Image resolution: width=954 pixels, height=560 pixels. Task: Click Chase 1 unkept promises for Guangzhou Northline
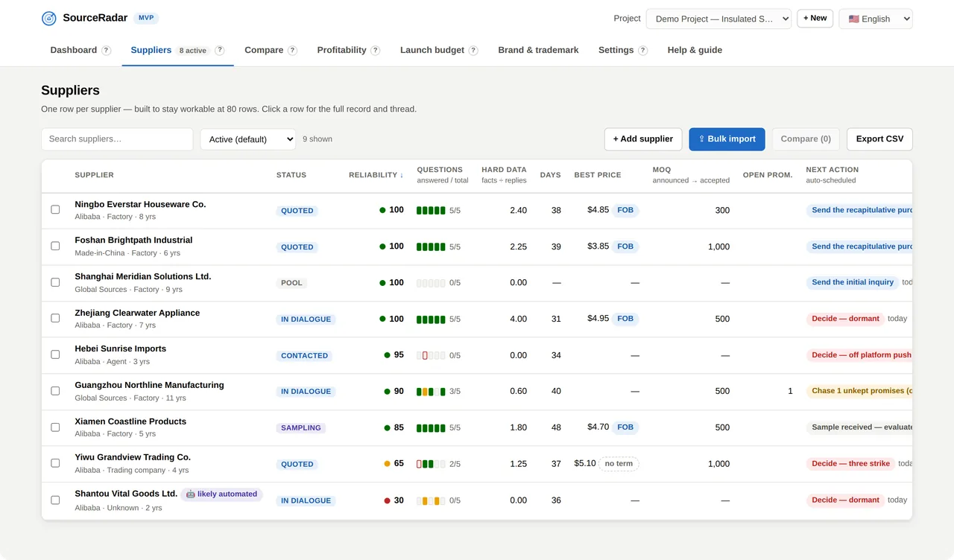pyautogui.click(x=859, y=391)
